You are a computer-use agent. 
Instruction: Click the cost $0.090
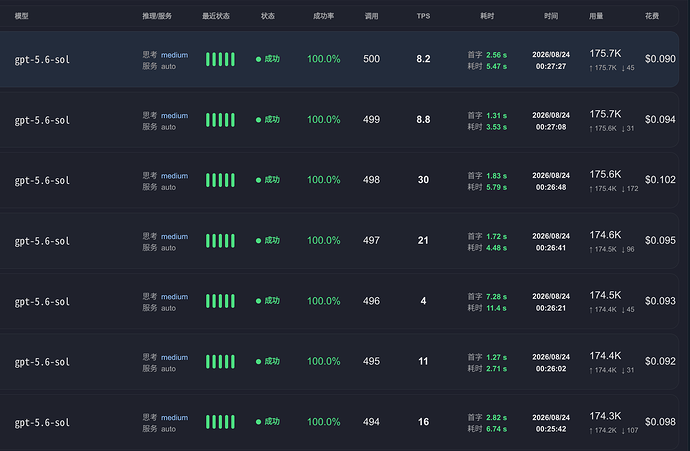[660, 59]
